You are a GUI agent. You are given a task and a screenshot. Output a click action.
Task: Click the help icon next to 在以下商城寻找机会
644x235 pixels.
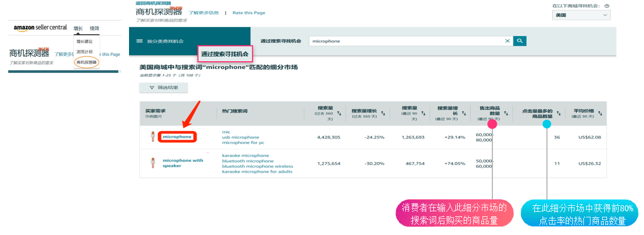pos(607,6)
